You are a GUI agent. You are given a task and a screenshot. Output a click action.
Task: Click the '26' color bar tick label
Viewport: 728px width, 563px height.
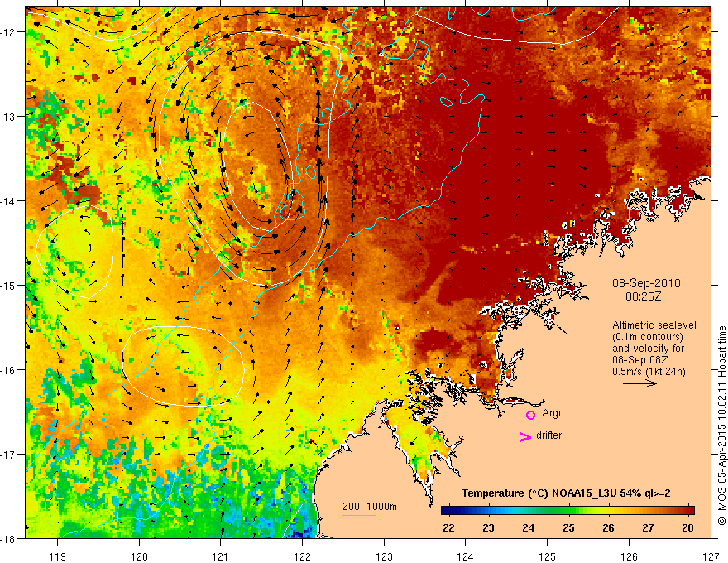tap(608, 527)
